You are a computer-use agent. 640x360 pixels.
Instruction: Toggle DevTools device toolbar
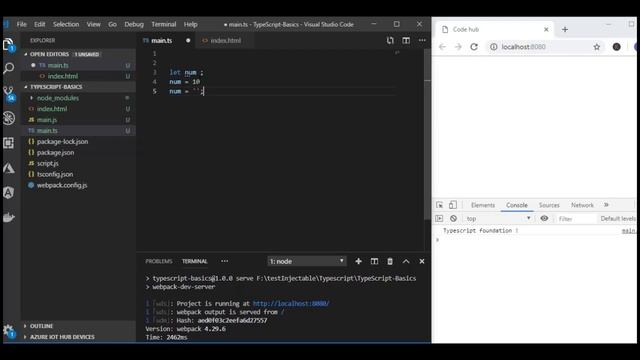(x=453, y=205)
